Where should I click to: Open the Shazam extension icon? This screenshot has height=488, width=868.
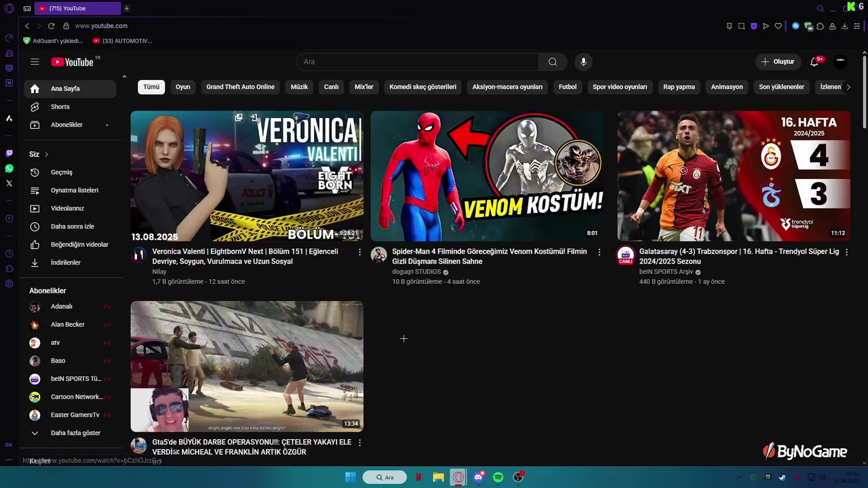(795, 26)
